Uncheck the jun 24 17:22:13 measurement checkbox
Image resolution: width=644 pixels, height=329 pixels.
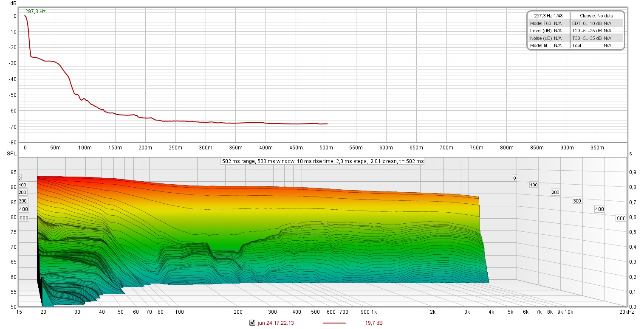252,323
